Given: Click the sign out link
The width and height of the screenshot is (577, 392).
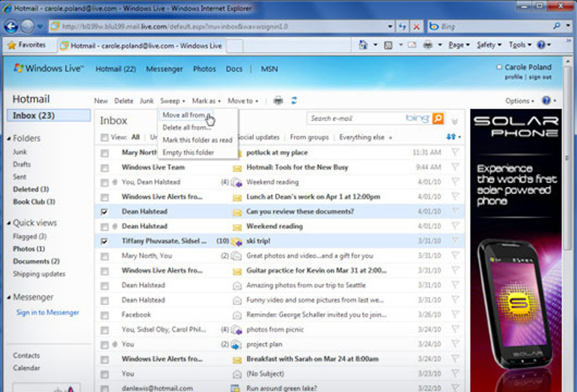Looking at the screenshot, I should click(540, 77).
